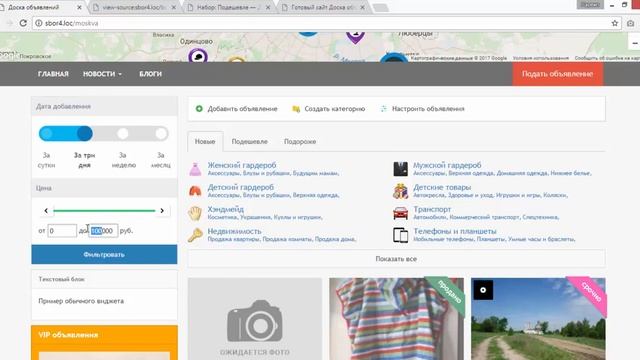Viewport: 640px width, 360px height.
Task: Bookmark the page with the star icon
Action: (615, 23)
